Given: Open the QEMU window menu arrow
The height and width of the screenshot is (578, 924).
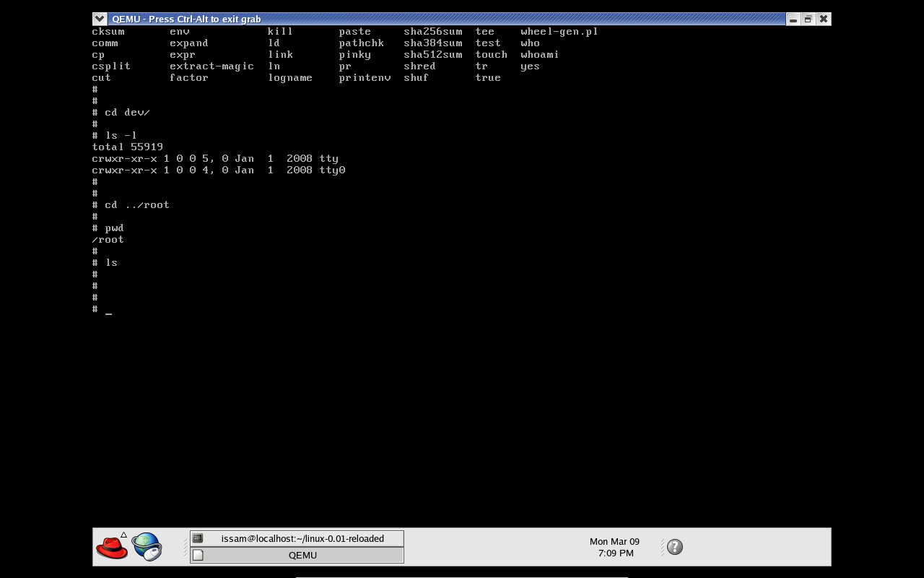Looking at the screenshot, I should [x=100, y=19].
